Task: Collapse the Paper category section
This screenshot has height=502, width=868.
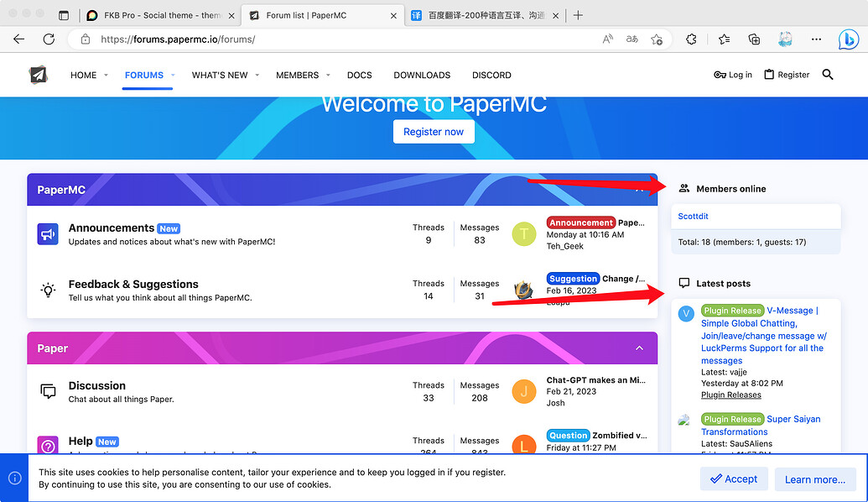Action: click(x=639, y=348)
